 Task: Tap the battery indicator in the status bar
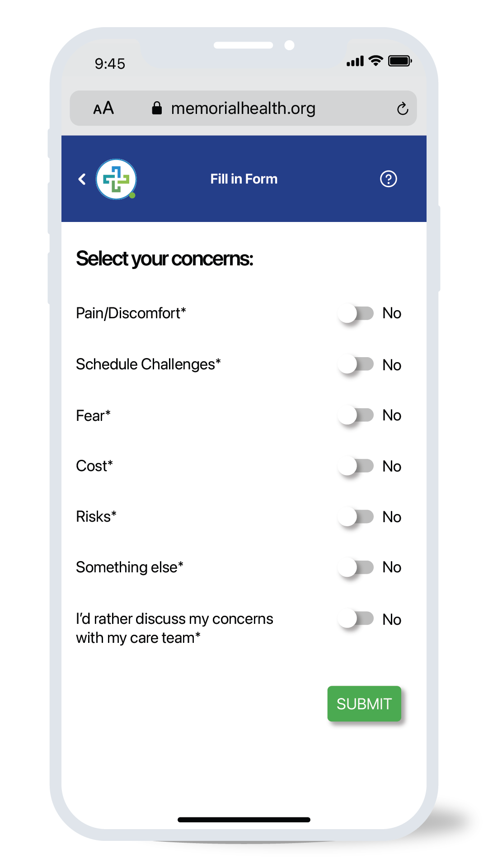point(399,60)
